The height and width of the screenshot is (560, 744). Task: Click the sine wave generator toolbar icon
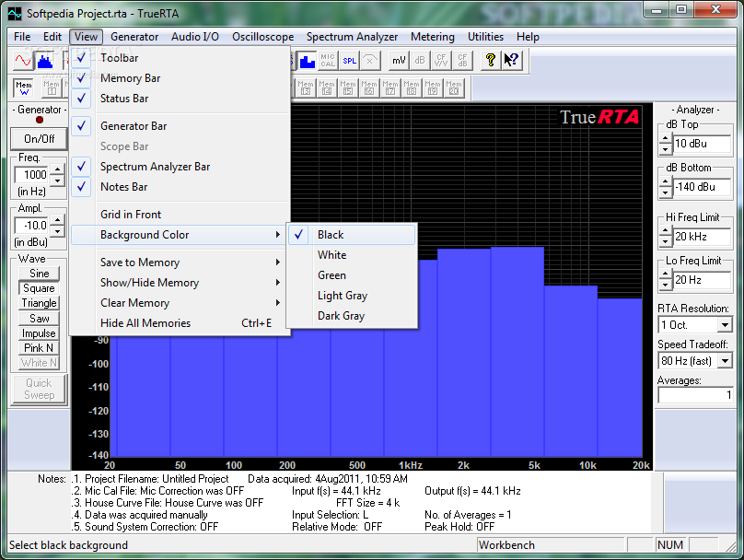click(x=23, y=60)
